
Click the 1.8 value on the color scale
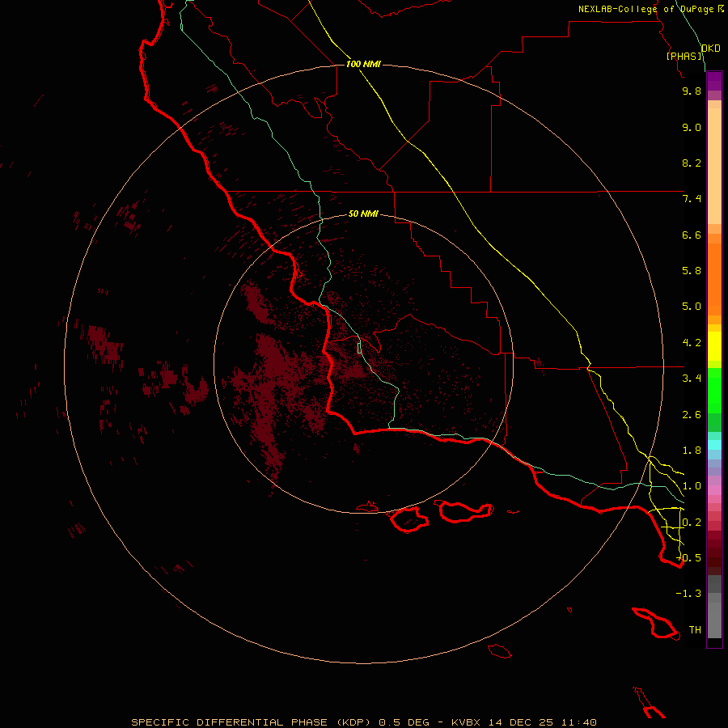(692, 451)
